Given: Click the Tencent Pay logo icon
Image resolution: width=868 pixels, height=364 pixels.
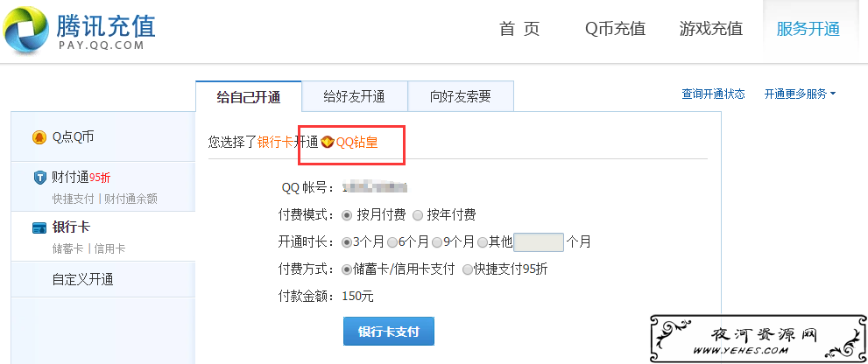Looking at the screenshot, I should 25,31.
